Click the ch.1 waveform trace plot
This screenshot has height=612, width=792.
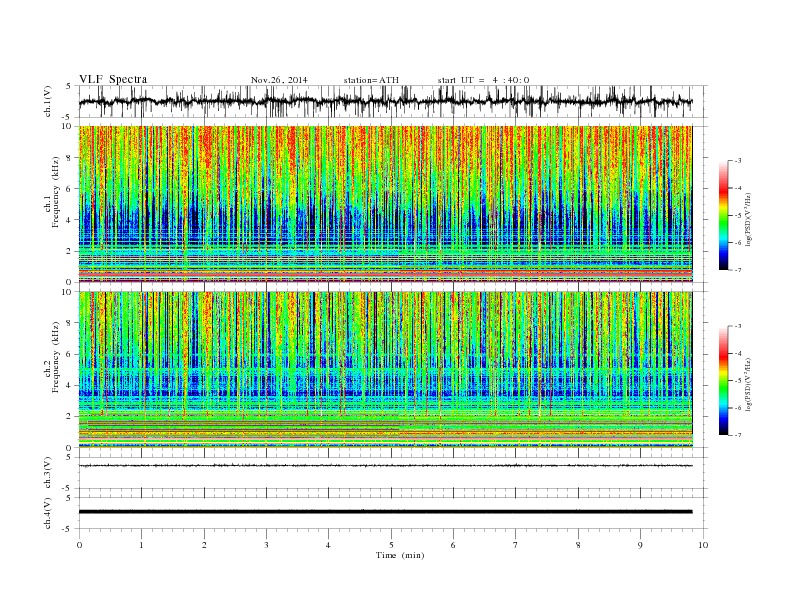(385, 101)
